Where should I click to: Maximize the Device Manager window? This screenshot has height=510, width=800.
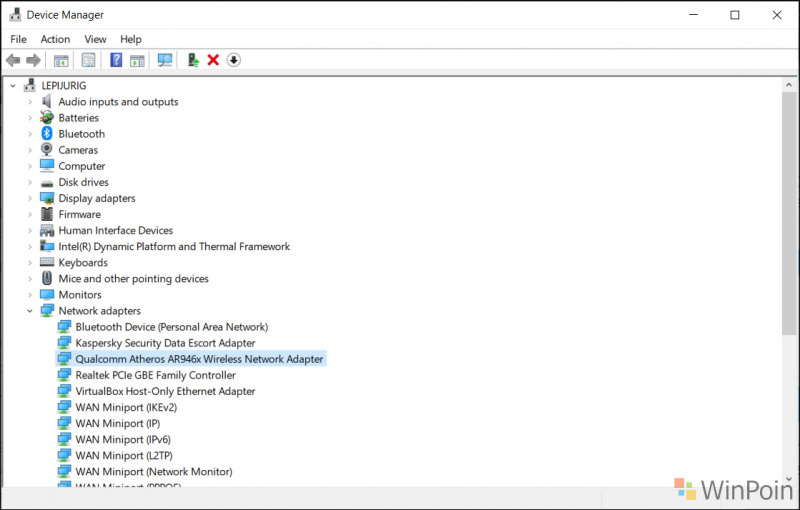[x=735, y=15]
